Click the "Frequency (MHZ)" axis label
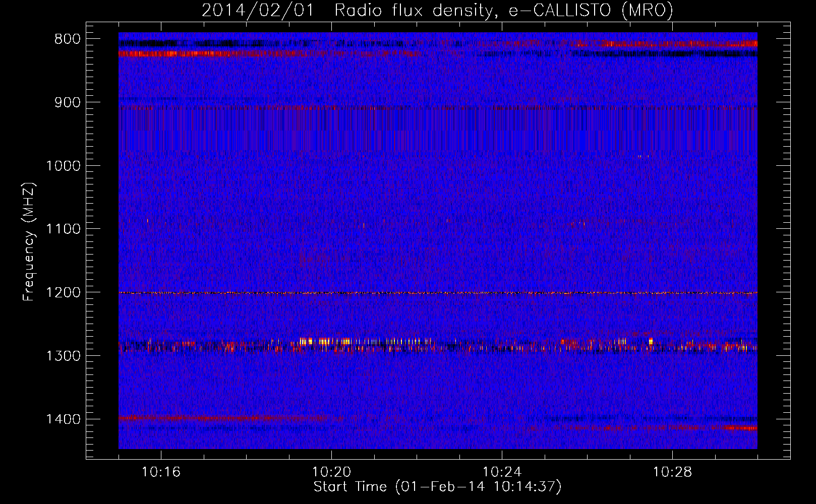 point(29,242)
